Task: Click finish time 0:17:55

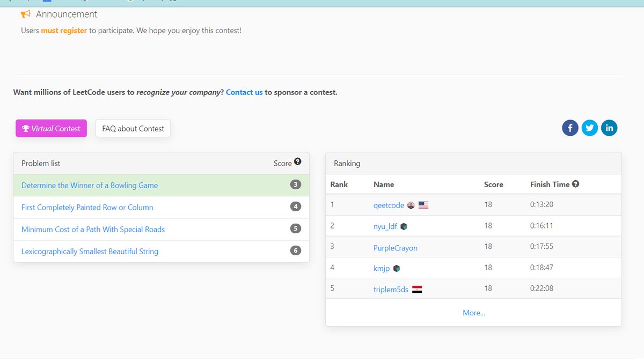Action: (541, 247)
